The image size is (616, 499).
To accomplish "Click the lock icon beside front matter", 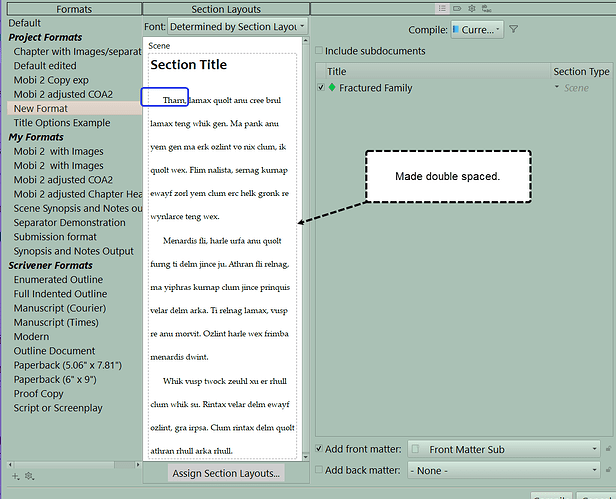I will click(608, 448).
